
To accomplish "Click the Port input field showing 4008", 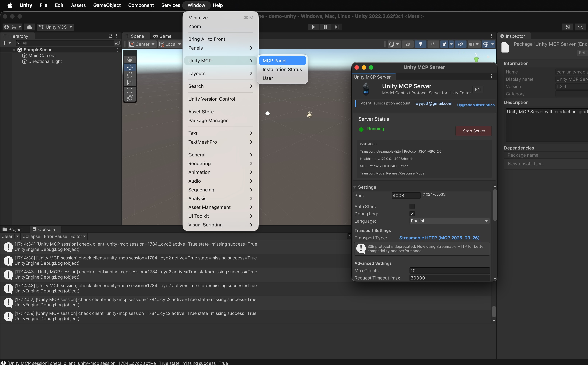I will point(406,195).
